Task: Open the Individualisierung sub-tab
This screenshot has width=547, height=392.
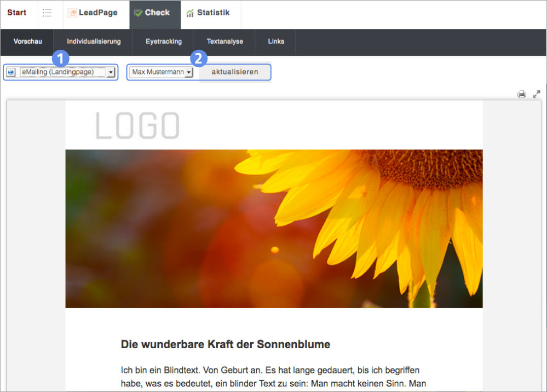Action: pos(94,42)
